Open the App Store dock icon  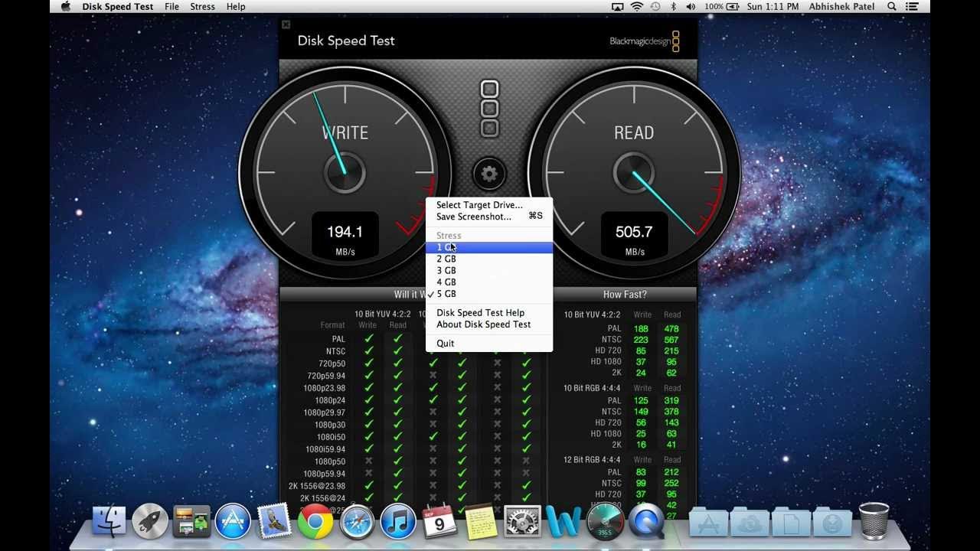tap(233, 521)
